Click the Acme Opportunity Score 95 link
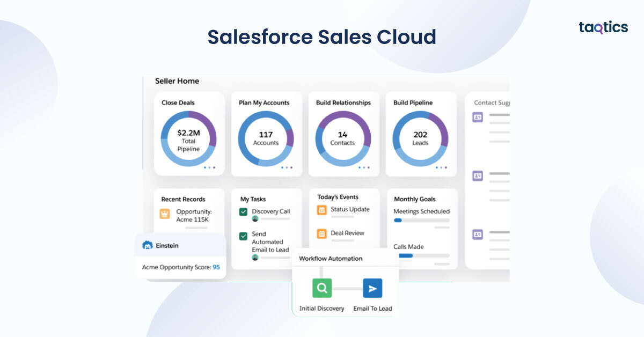 coord(216,267)
